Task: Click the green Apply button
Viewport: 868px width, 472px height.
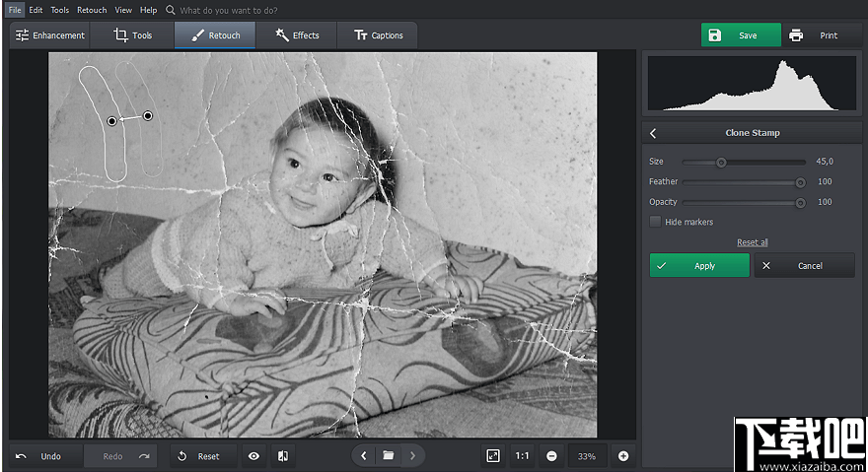Action: (699, 265)
